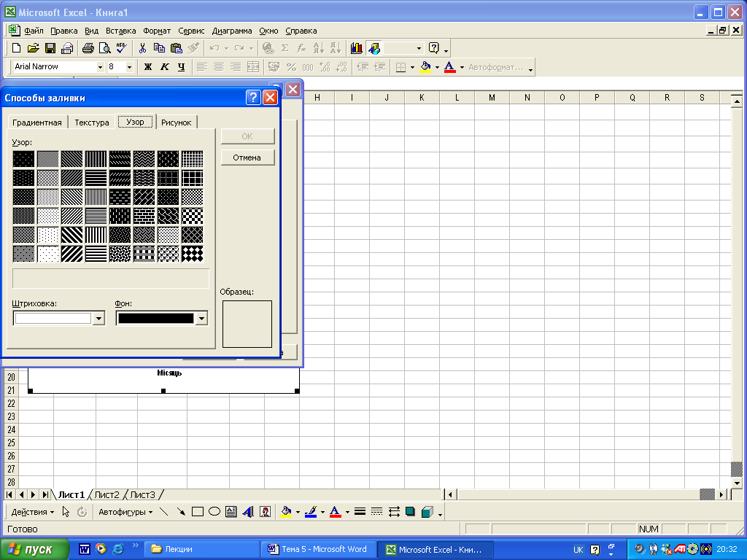Click the Save diskette icon

[50, 48]
